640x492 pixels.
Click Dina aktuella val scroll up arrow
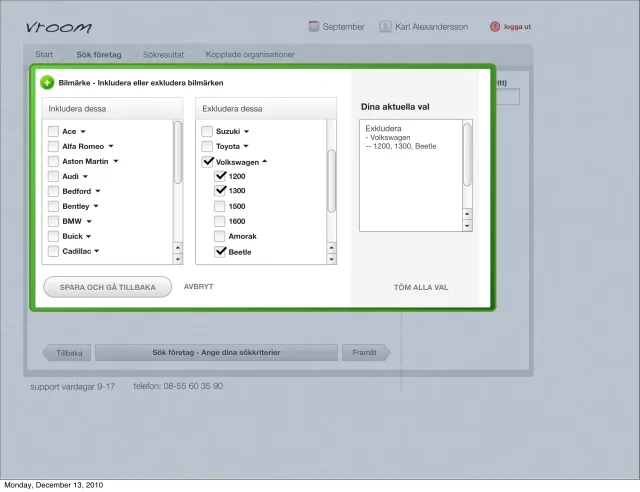tap(467, 214)
